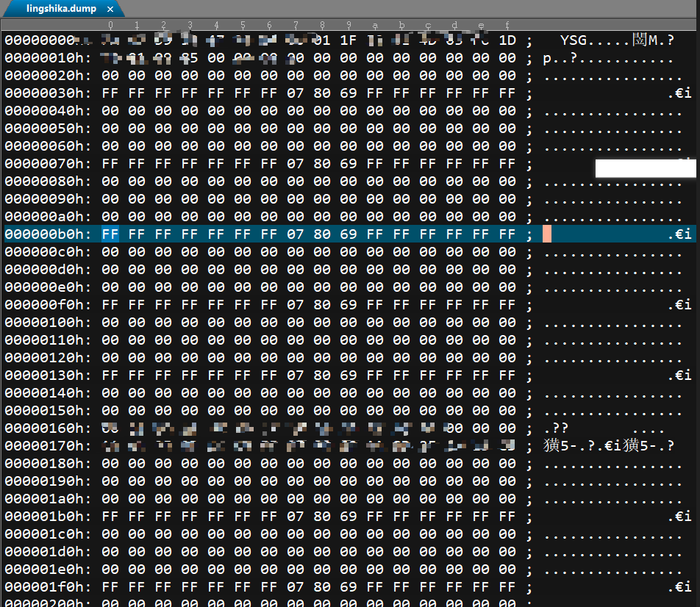The height and width of the screenshot is (607, 700).
Task: Click the pink cursor block in the text column
Action: [547, 234]
